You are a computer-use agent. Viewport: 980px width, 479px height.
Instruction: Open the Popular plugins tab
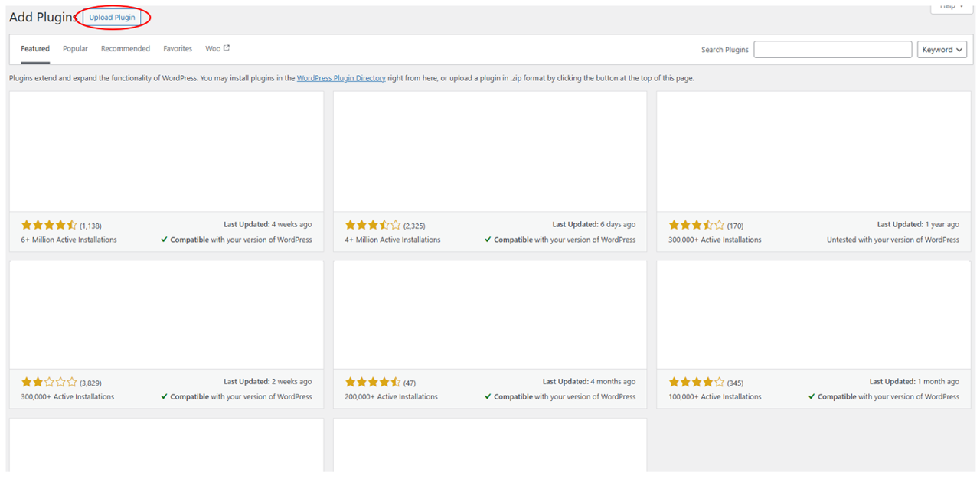coord(75,49)
